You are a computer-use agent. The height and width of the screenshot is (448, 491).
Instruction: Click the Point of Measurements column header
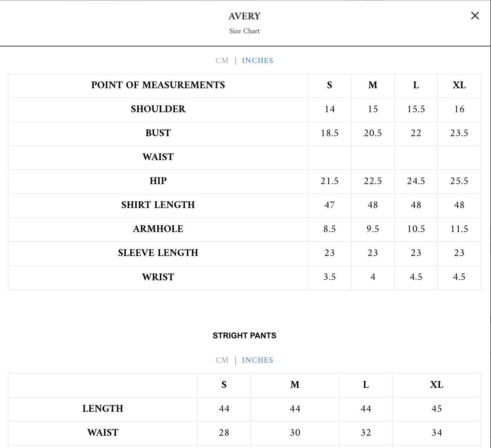pos(158,85)
